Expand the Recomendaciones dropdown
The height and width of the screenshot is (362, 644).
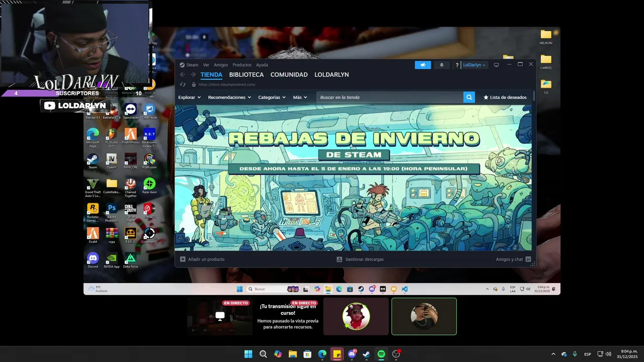(x=229, y=97)
